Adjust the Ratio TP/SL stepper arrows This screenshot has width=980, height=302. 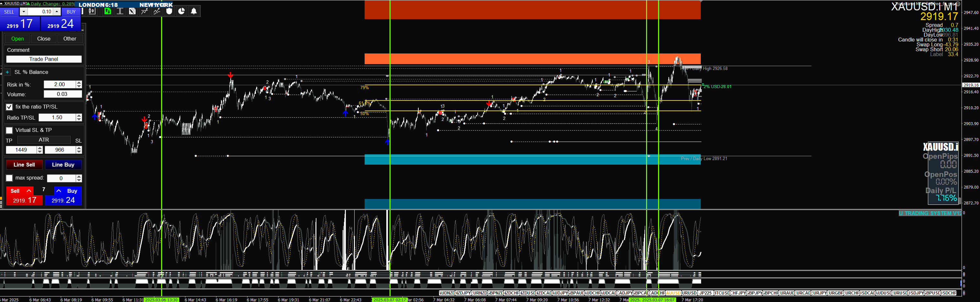pos(79,118)
